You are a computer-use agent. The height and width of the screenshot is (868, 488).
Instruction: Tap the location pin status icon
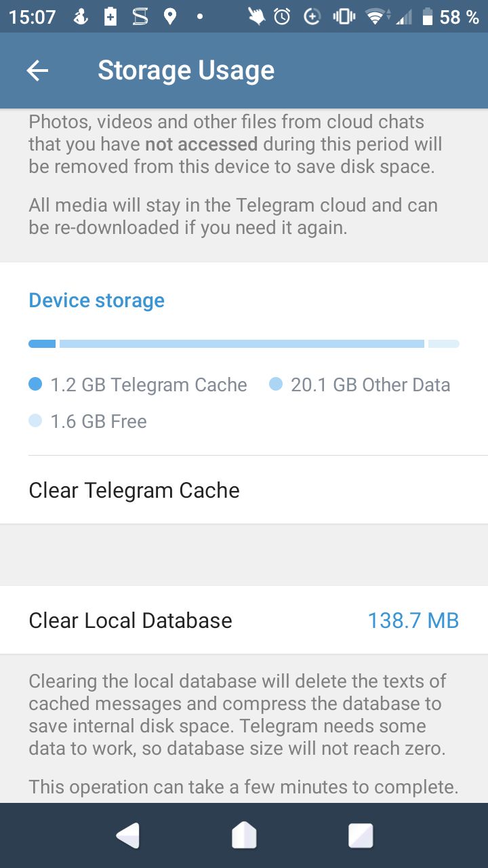tap(170, 17)
